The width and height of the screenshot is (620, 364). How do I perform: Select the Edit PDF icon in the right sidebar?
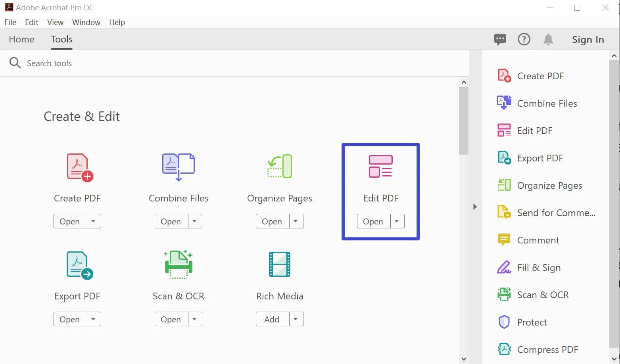[504, 130]
